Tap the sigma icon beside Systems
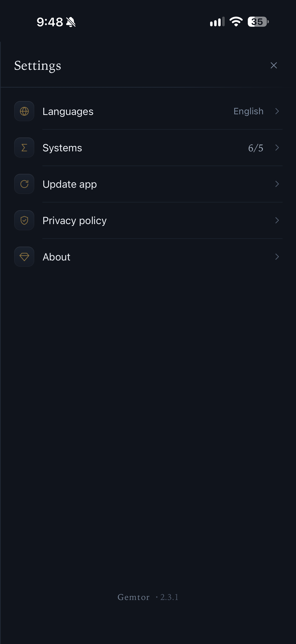The height and width of the screenshot is (644, 296). 24,148
